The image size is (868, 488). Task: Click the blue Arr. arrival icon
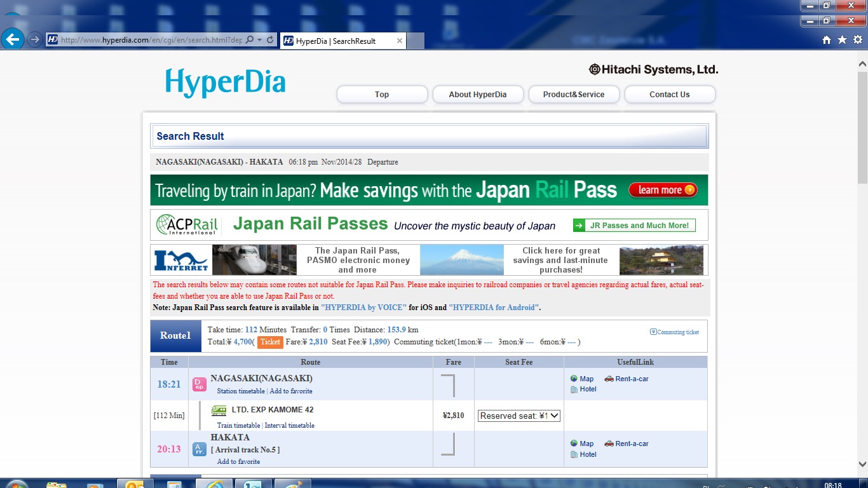point(200,449)
